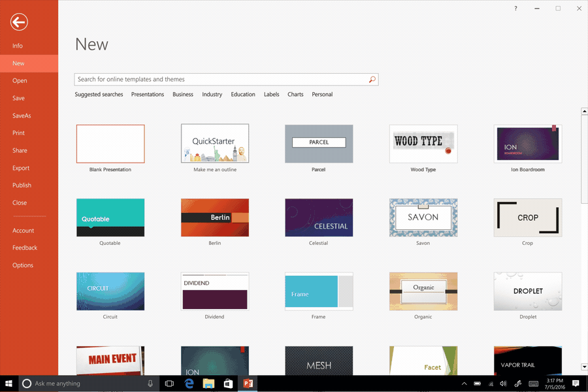This screenshot has width=588, height=392.
Task: Open the Help question mark
Action: coord(515,8)
